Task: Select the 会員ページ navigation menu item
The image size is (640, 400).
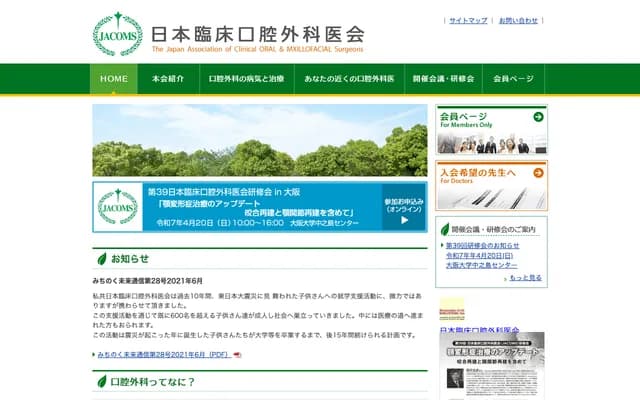Action: (513, 78)
